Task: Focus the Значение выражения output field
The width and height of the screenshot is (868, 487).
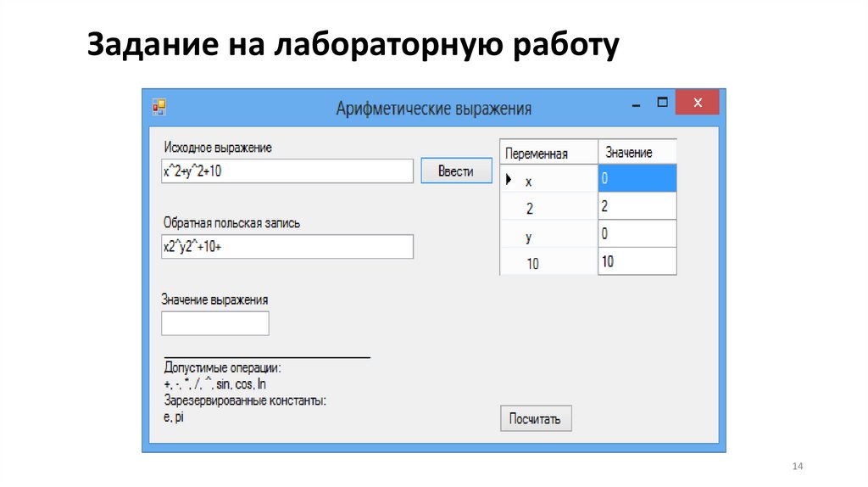Action: click(x=215, y=323)
